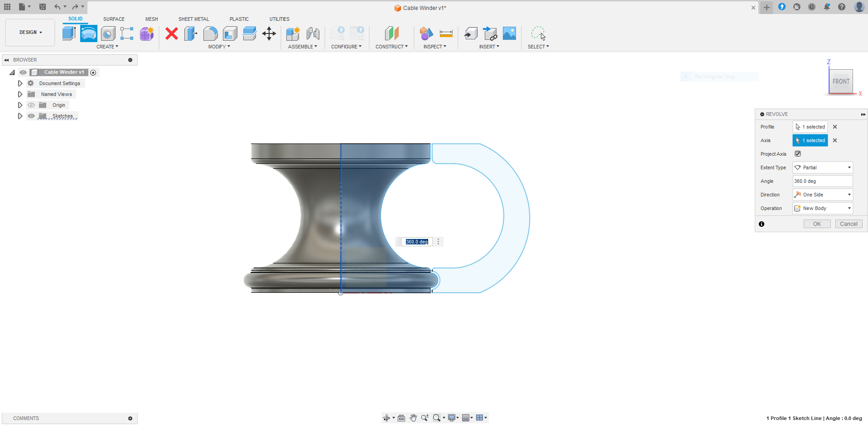This screenshot has width=868, height=425.
Task: Click the Select tool icon
Action: tap(538, 33)
